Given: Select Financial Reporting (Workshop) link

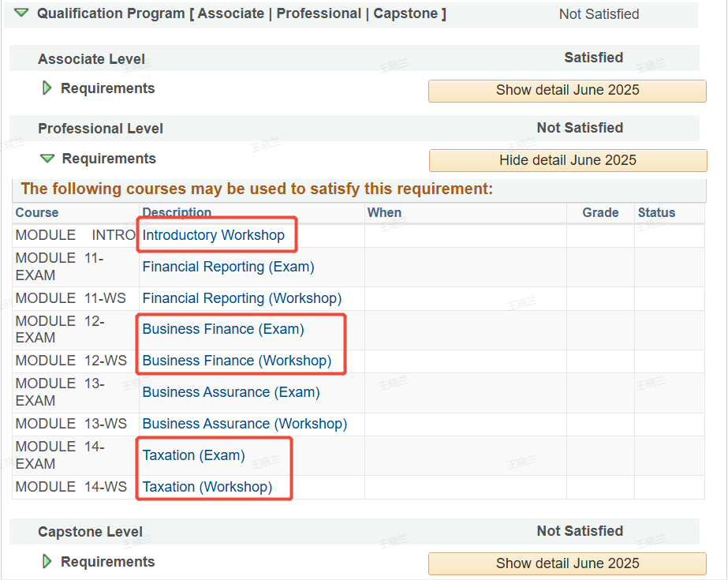Looking at the screenshot, I should coord(241,298).
